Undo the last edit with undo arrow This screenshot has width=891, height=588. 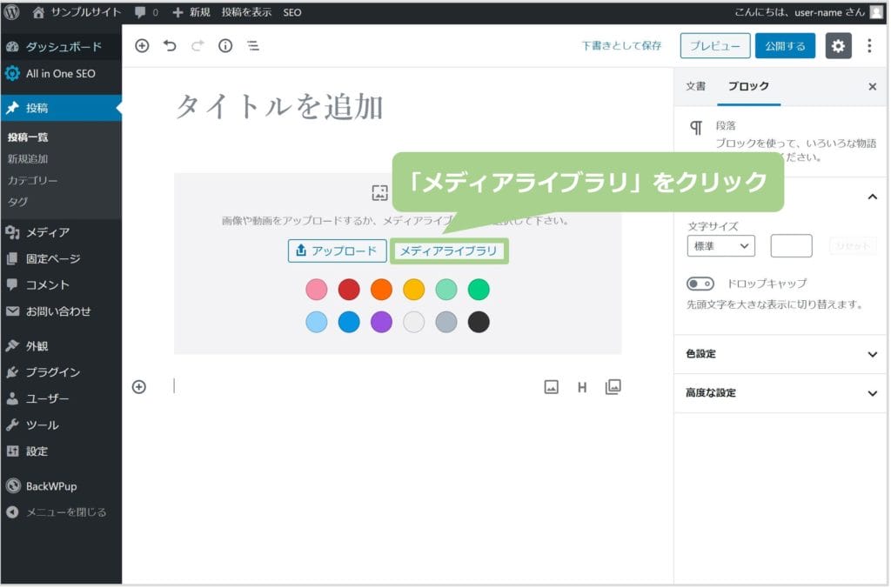click(x=170, y=46)
